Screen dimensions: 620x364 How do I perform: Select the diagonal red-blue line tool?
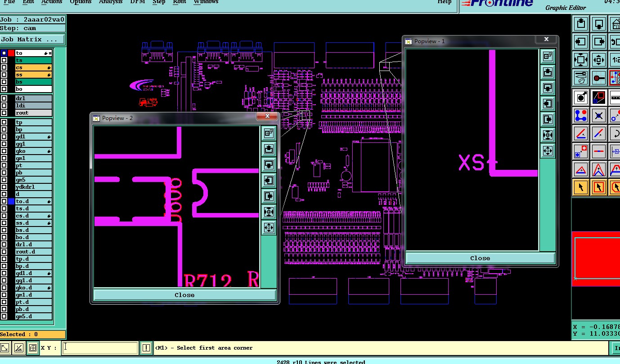(598, 133)
